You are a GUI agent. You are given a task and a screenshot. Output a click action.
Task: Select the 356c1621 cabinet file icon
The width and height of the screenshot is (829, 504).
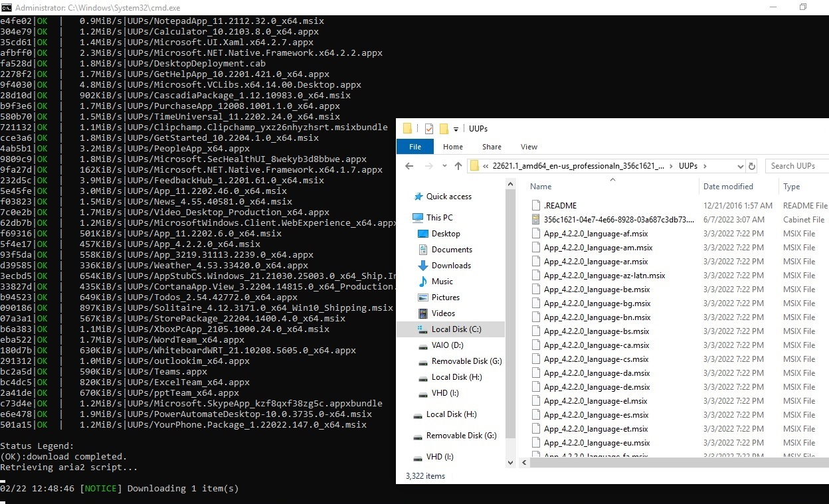click(x=537, y=220)
